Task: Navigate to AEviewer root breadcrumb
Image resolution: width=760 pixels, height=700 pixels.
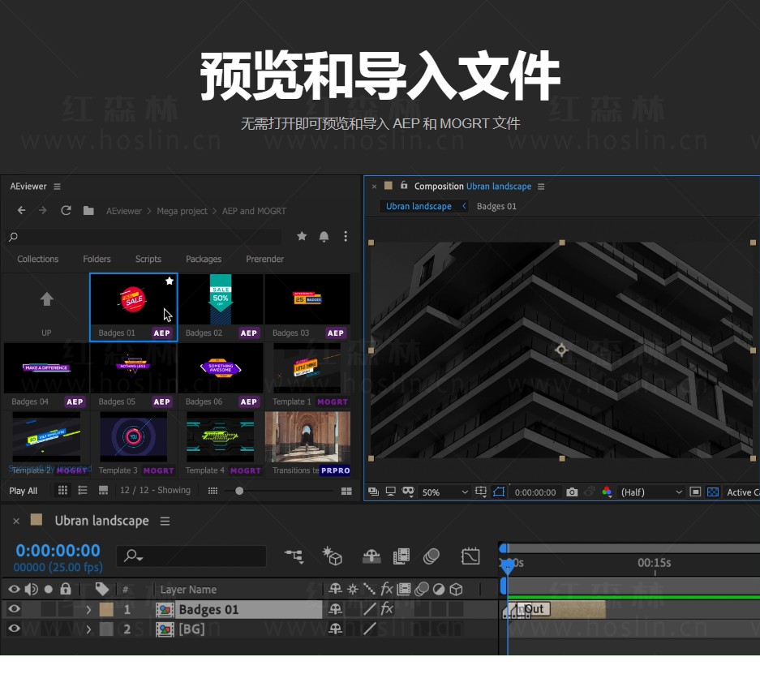Action: pyautogui.click(x=124, y=211)
